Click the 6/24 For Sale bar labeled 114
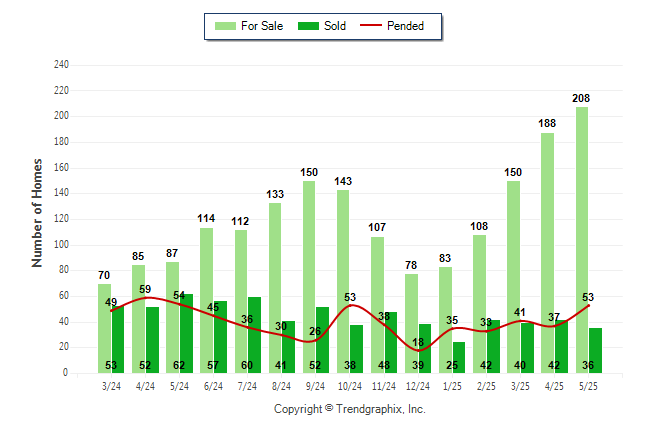 pos(207,300)
